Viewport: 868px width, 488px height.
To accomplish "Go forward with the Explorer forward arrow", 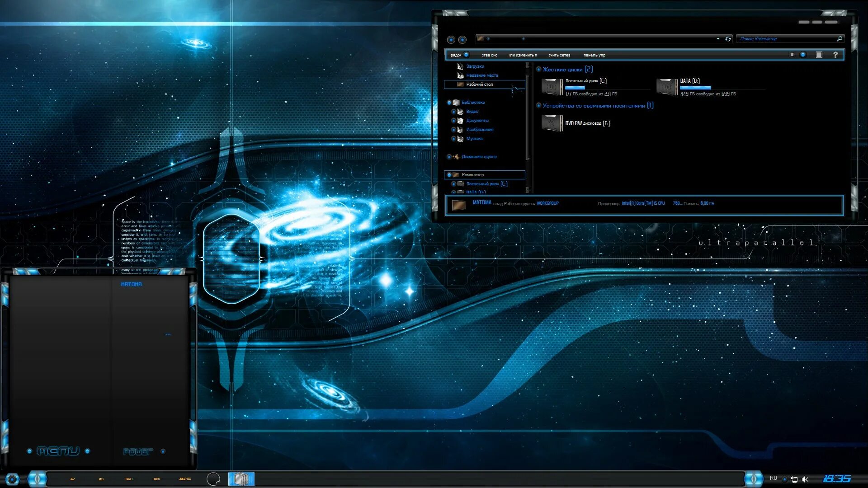I will point(462,40).
